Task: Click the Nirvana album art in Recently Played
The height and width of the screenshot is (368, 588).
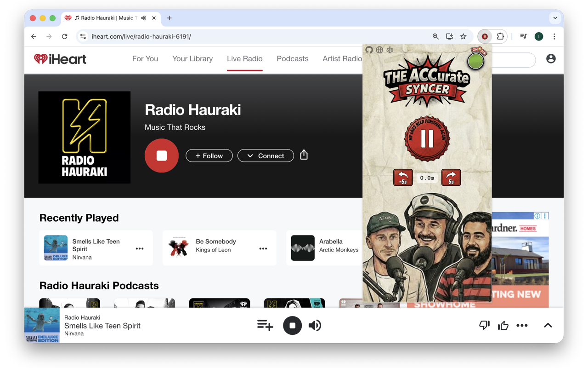Action: [56, 248]
